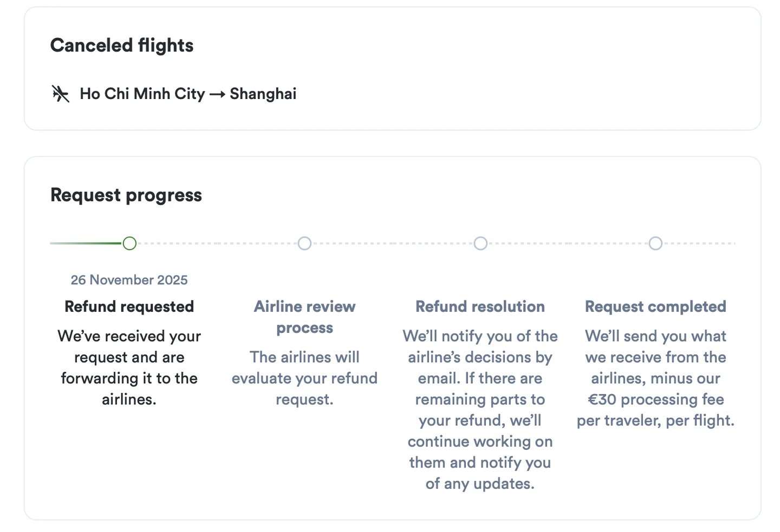Click the Canceled flights heading

coord(122,45)
